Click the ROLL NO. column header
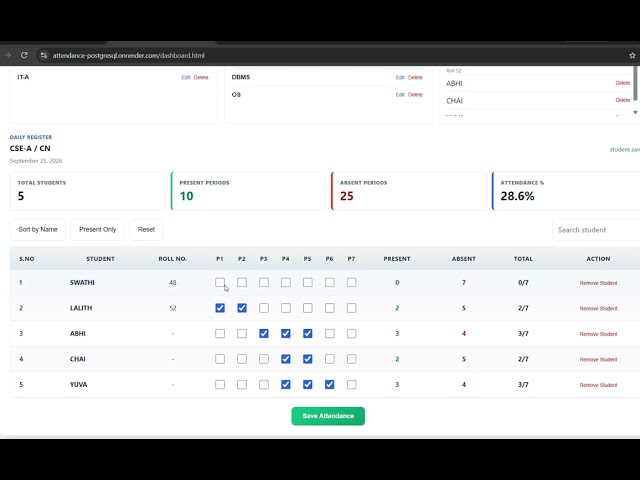Viewport: 640px width, 480px height. click(x=173, y=259)
